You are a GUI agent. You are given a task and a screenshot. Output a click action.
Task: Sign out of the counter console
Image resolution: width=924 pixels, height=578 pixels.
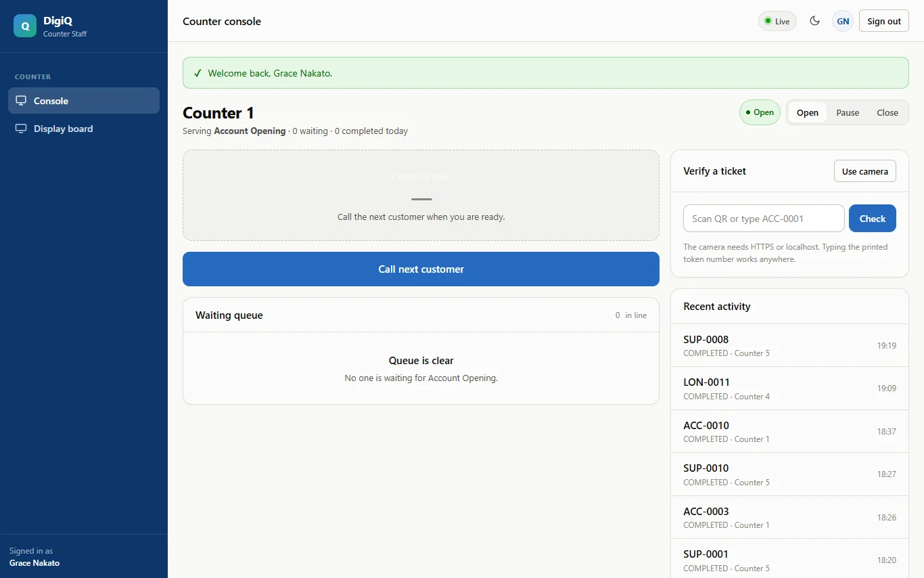884,21
